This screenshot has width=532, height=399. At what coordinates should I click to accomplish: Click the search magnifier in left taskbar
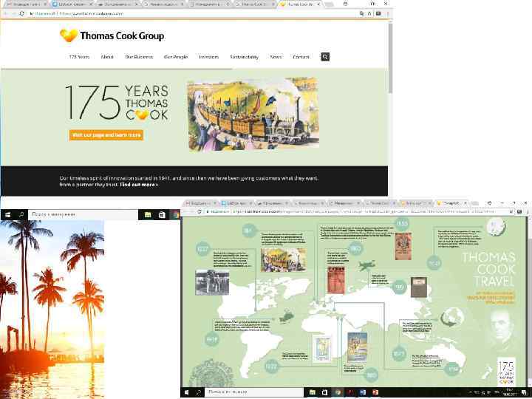[21, 214]
